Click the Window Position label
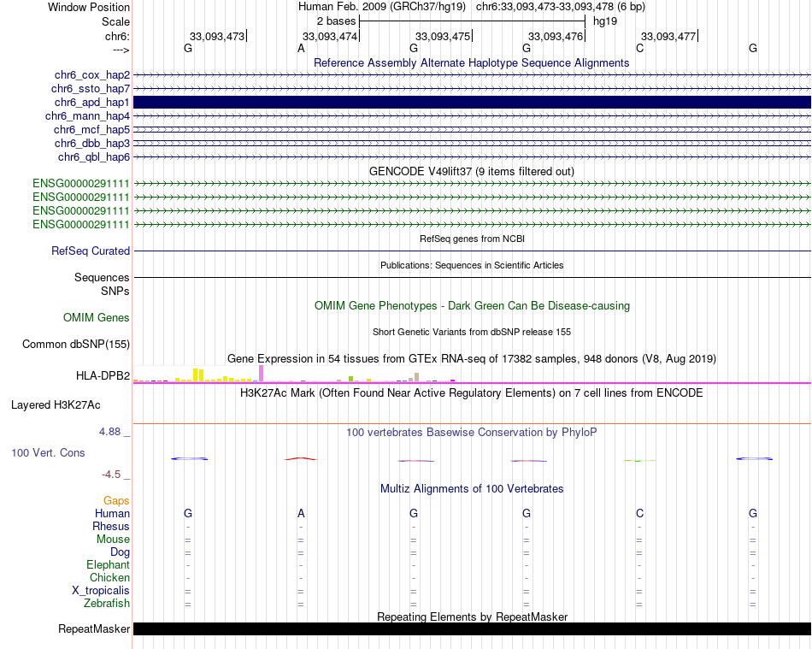 (89, 7)
